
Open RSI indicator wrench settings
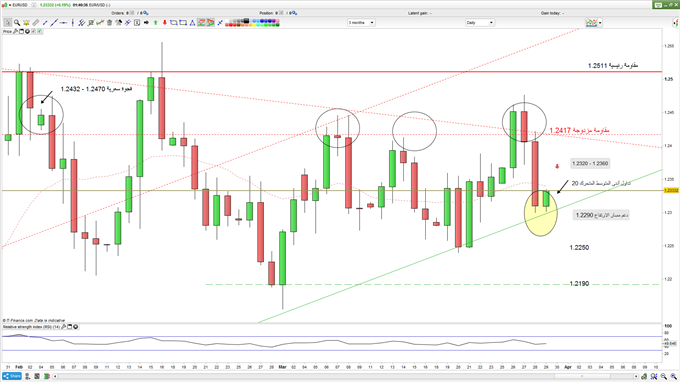63,327
